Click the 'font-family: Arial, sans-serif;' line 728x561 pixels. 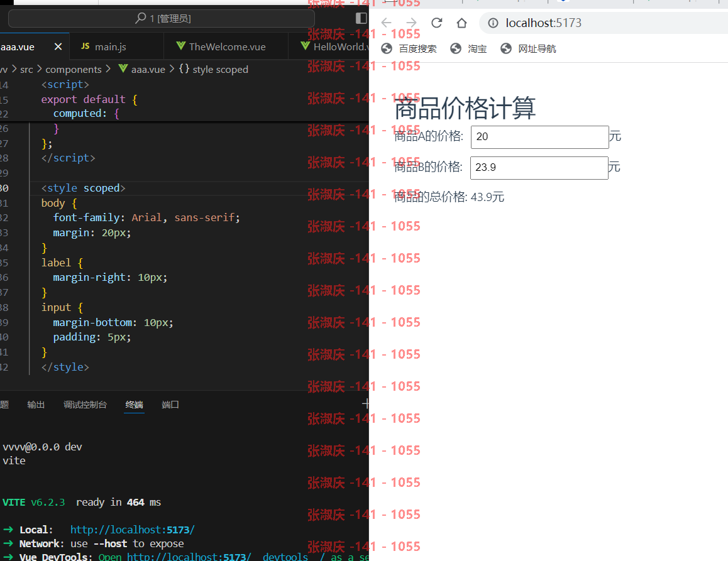(x=146, y=217)
